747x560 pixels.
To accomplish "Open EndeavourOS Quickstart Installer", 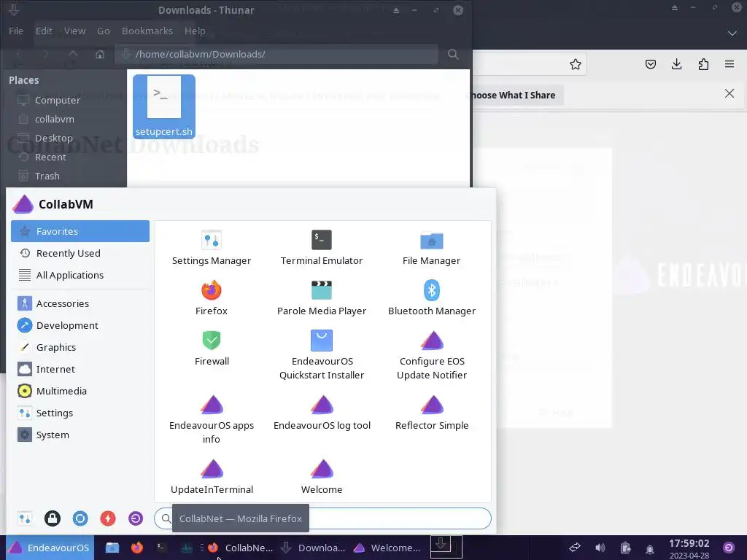I will click(322, 355).
